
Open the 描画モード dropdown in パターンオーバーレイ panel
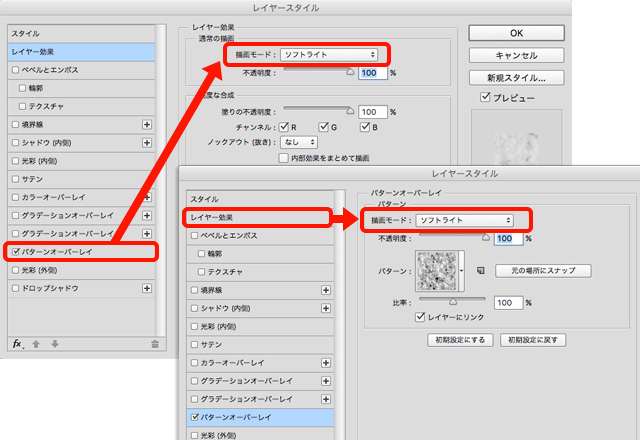(x=465, y=219)
